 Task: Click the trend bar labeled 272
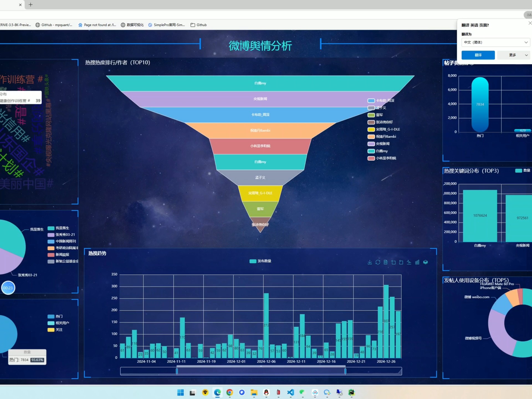pyautogui.click(x=266, y=326)
